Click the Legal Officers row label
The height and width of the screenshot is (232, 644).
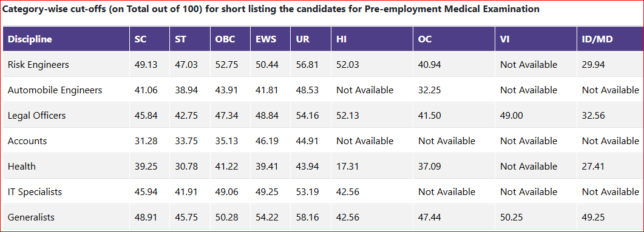(36, 116)
